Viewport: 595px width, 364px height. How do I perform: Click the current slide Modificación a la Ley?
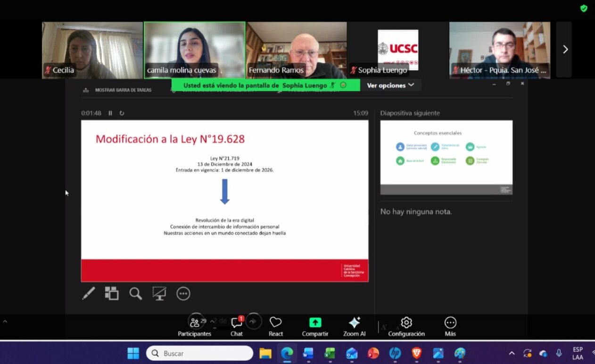(225, 201)
